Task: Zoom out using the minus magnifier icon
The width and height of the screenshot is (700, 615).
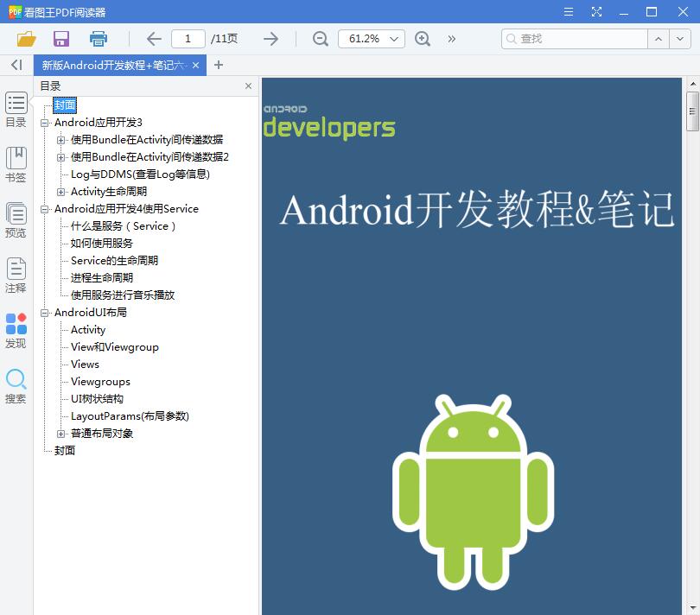Action: pos(320,39)
